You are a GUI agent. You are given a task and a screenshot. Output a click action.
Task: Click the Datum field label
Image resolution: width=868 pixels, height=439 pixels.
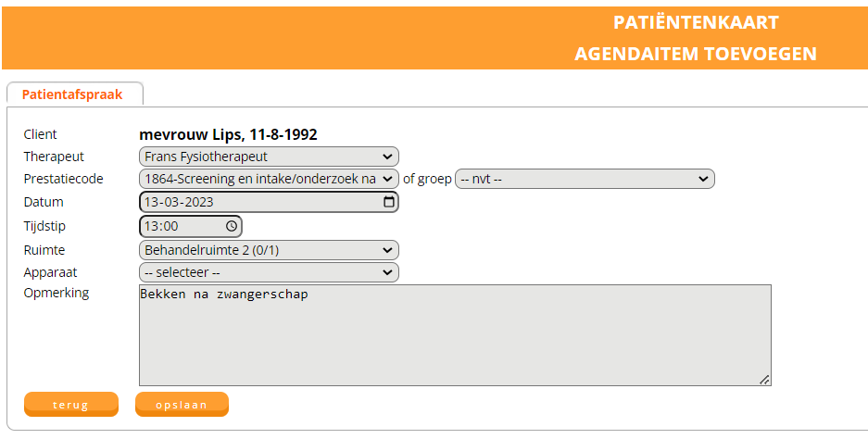(x=44, y=202)
